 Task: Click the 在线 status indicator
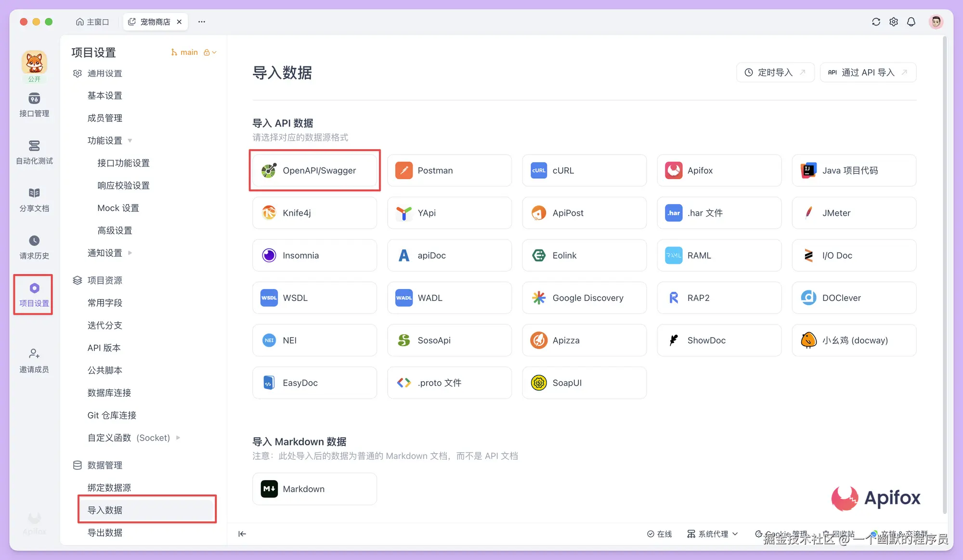tap(660, 534)
